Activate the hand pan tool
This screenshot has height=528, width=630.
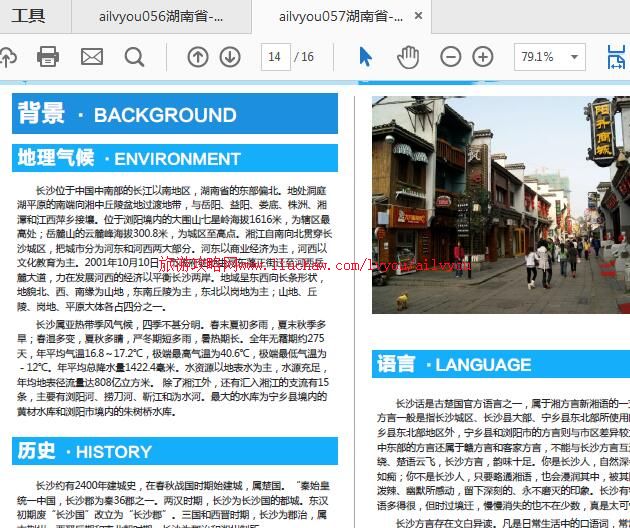click(x=407, y=57)
